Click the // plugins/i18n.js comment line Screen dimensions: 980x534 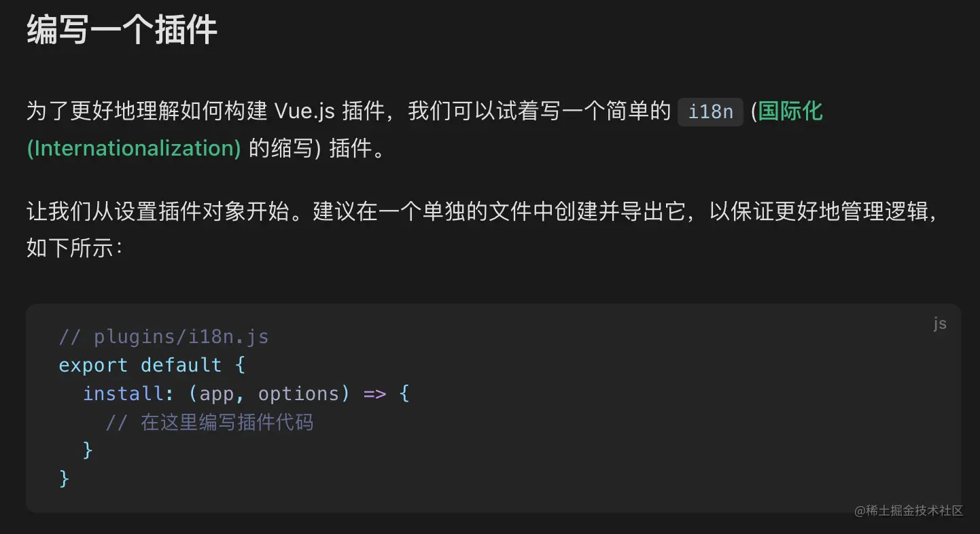[164, 337]
